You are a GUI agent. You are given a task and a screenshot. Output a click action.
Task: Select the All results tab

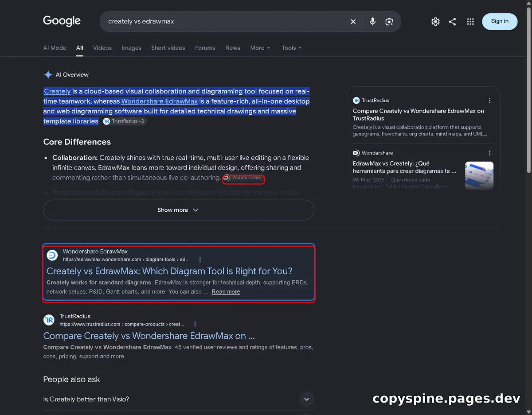click(80, 48)
